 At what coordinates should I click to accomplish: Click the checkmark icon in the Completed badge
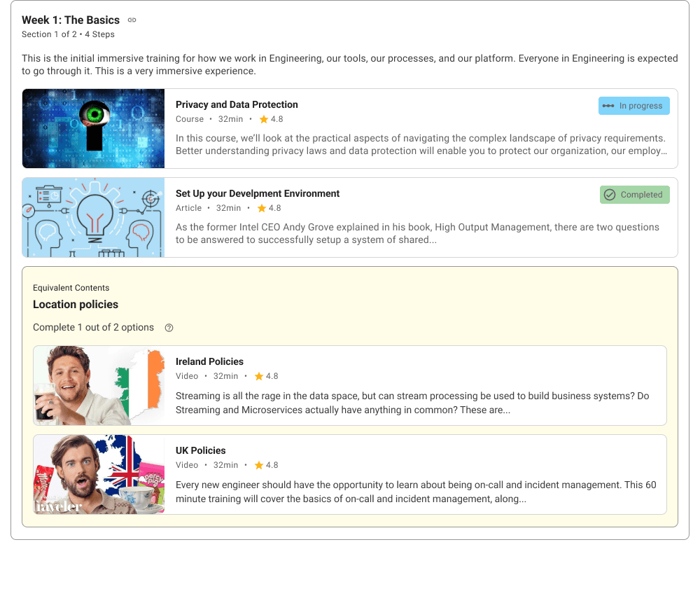pyautogui.click(x=610, y=195)
